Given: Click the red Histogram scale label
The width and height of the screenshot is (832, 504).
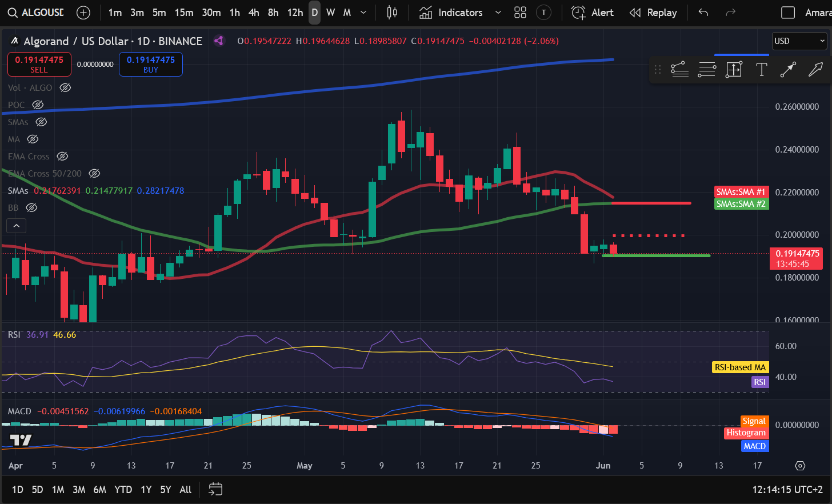Looking at the screenshot, I should pos(746,433).
